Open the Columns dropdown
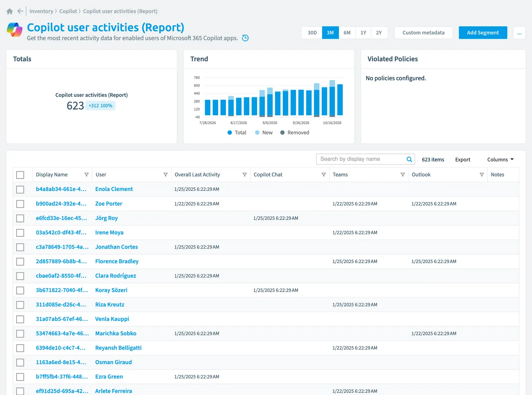 [500, 159]
